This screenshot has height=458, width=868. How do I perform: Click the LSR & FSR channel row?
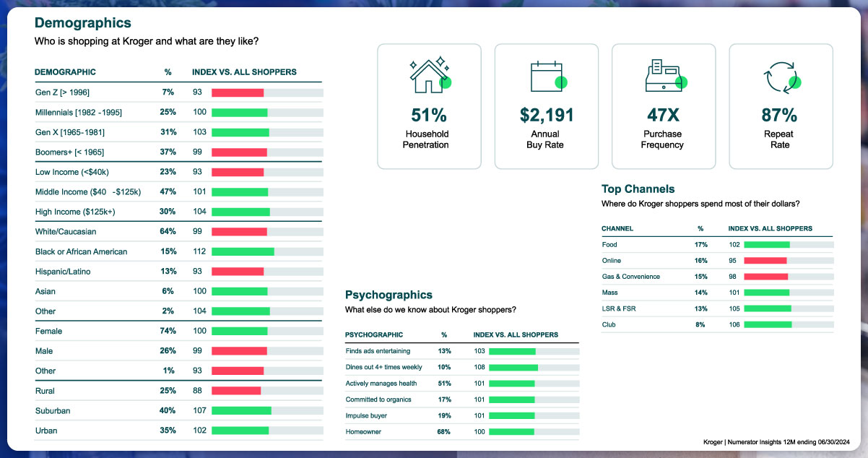pyautogui.click(x=717, y=308)
